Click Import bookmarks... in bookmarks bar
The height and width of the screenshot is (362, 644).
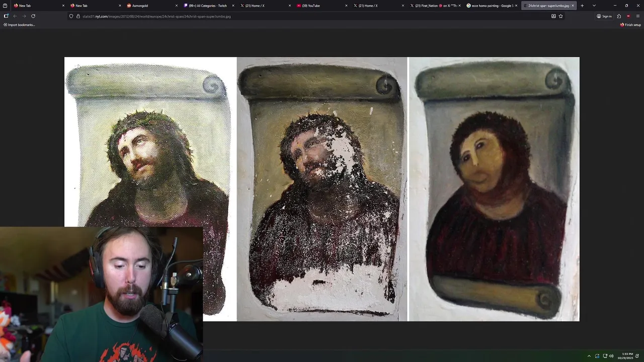pos(19,25)
